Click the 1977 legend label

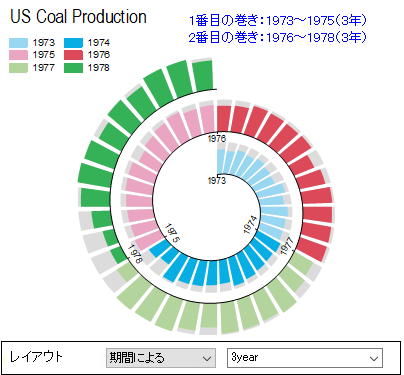[x=44, y=68]
